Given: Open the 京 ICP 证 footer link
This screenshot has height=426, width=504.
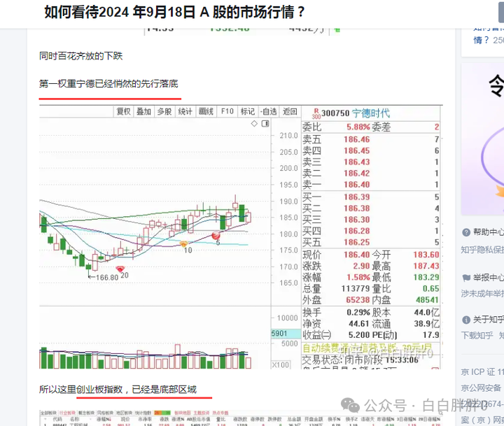Looking at the screenshot, I should 482,372.
